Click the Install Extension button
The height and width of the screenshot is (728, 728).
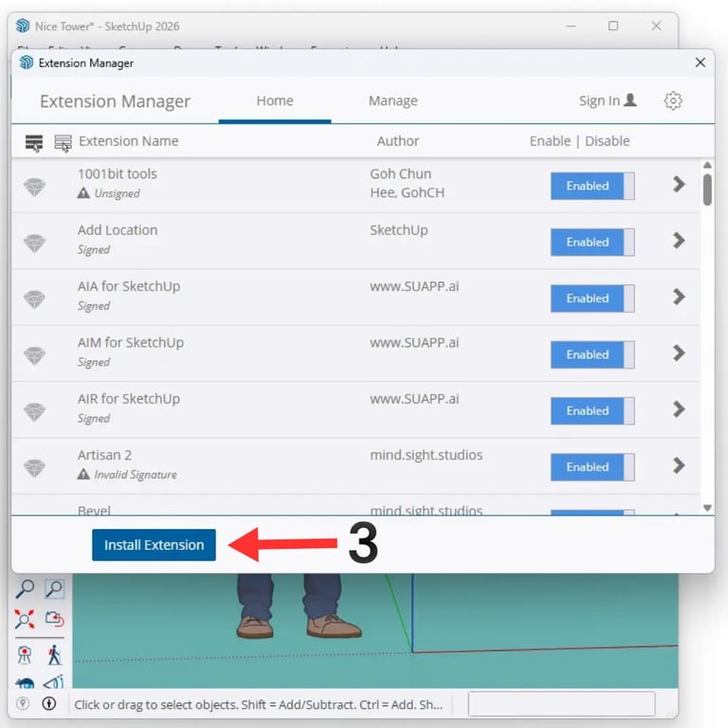pyautogui.click(x=154, y=545)
